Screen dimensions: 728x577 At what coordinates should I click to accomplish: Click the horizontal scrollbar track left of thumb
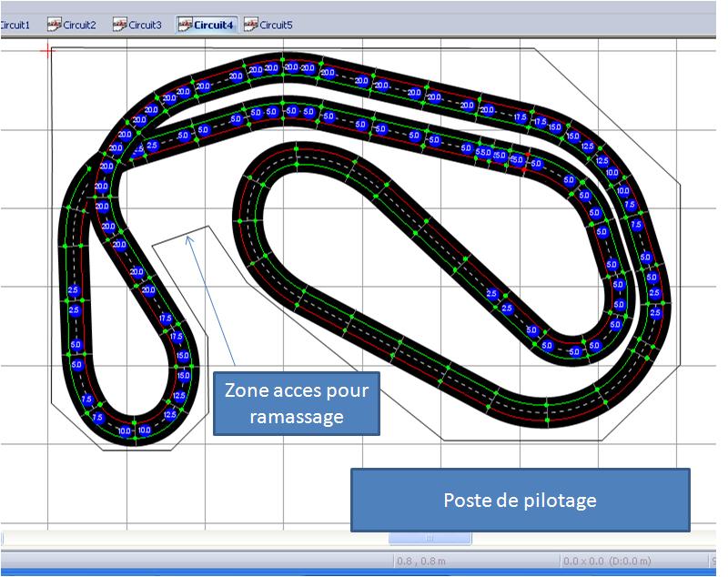182,538
